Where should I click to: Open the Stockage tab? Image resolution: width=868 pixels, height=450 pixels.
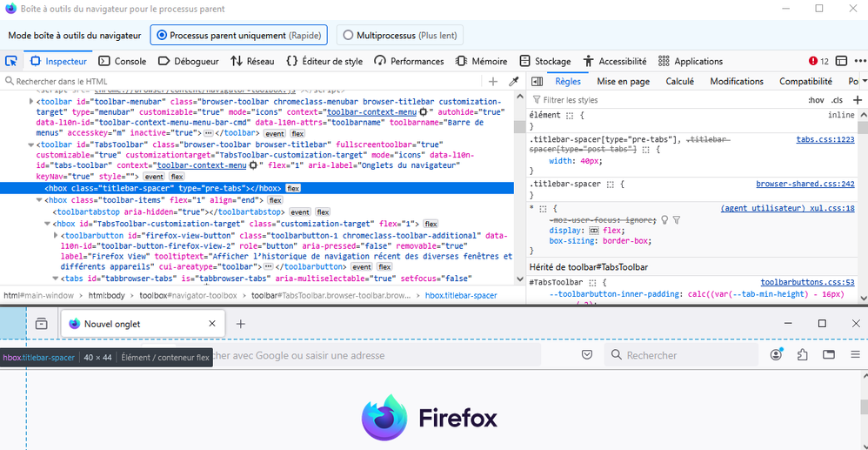pos(545,61)
